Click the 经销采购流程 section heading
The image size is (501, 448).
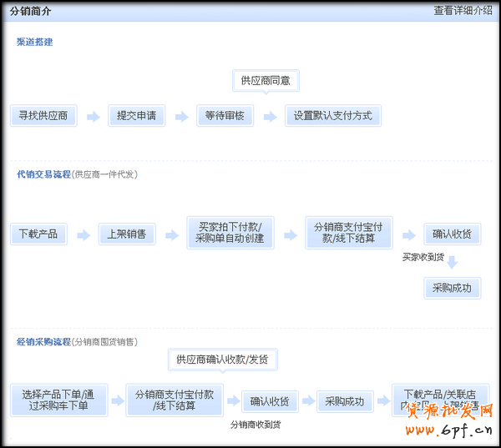click(43, 342)
